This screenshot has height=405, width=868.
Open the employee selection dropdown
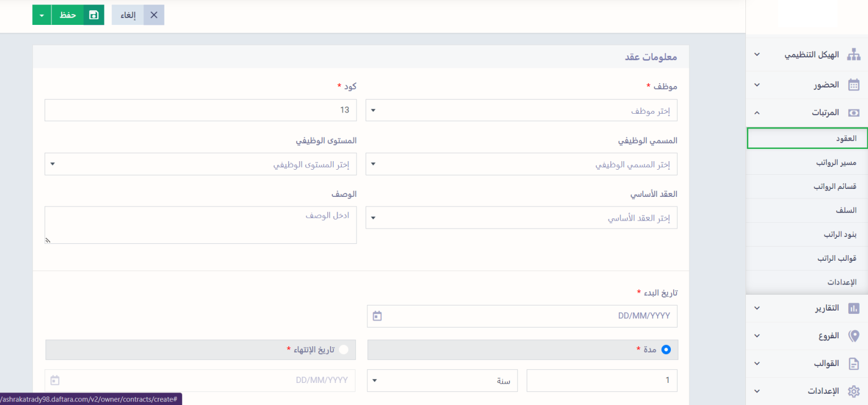(521, 111)
